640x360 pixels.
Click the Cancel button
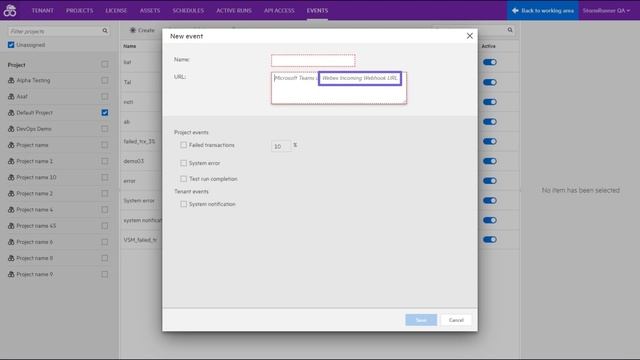click(x=456, y=320)
